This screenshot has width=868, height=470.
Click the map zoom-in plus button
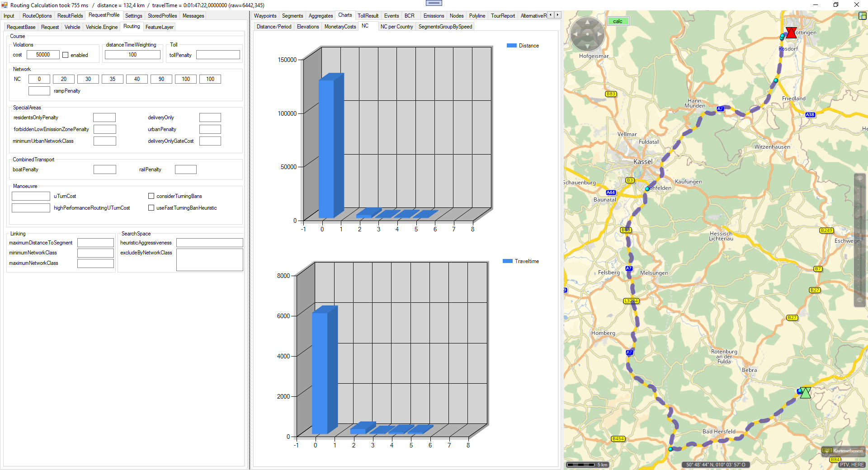click(x=859, y=179)
